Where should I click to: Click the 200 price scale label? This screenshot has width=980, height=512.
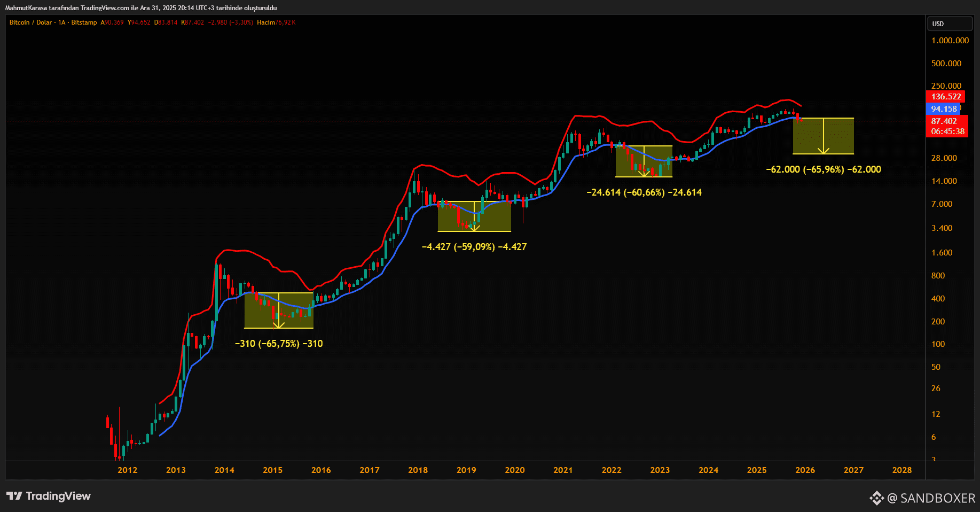tap(938, 322)
